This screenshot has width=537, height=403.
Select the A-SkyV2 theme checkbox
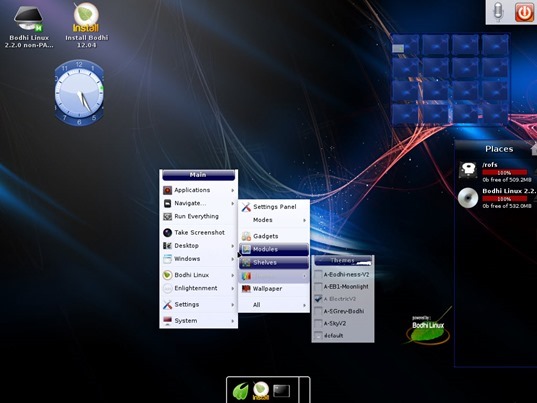[318, 324]
